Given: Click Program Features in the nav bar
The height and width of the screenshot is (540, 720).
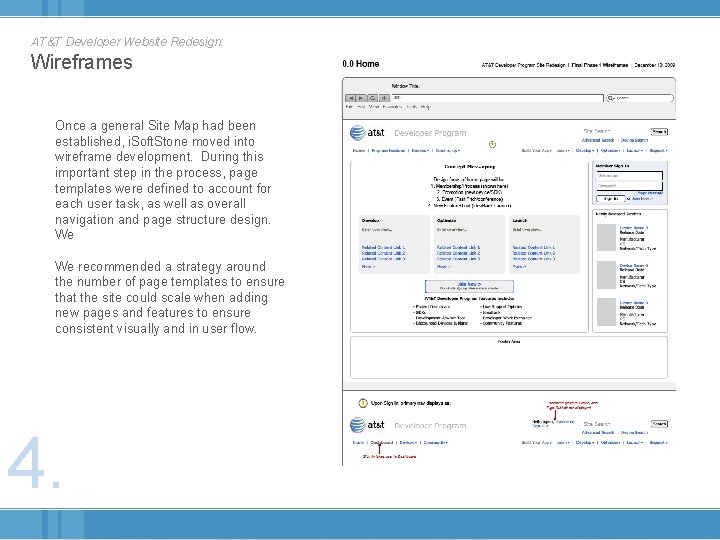Looking at the screenshot, I should tap(388, 151).
